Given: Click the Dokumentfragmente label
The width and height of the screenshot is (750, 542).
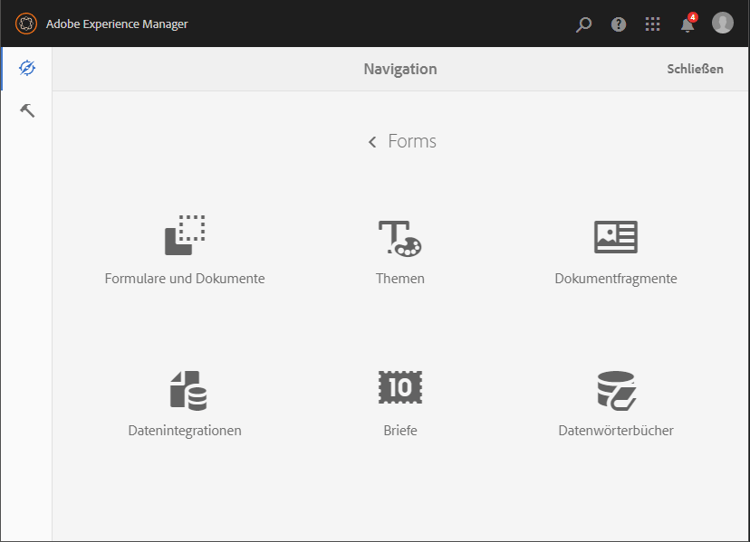Looking at the screenshot, I should pyautogui.click(x=616, y=279).
